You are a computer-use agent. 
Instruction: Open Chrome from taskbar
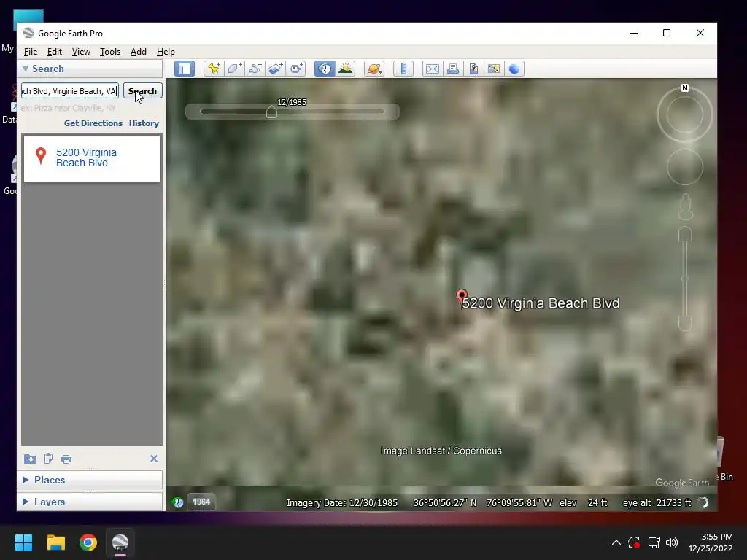[x=88, y=542]
